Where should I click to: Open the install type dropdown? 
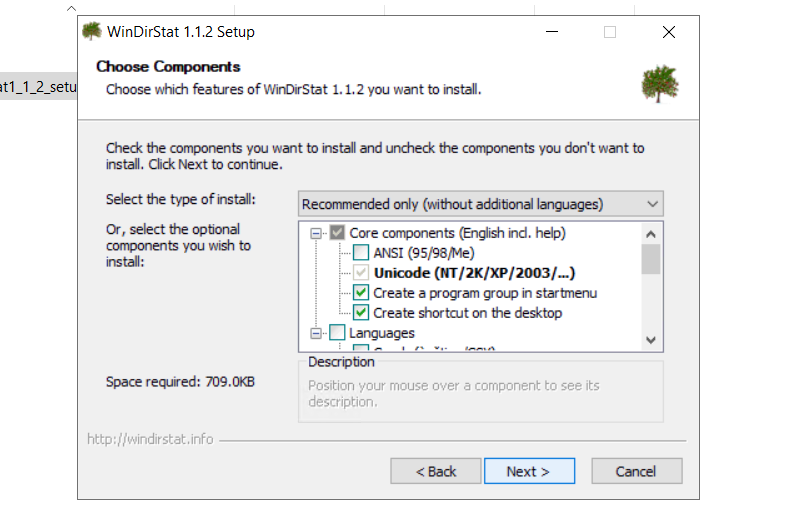(481, 204)
